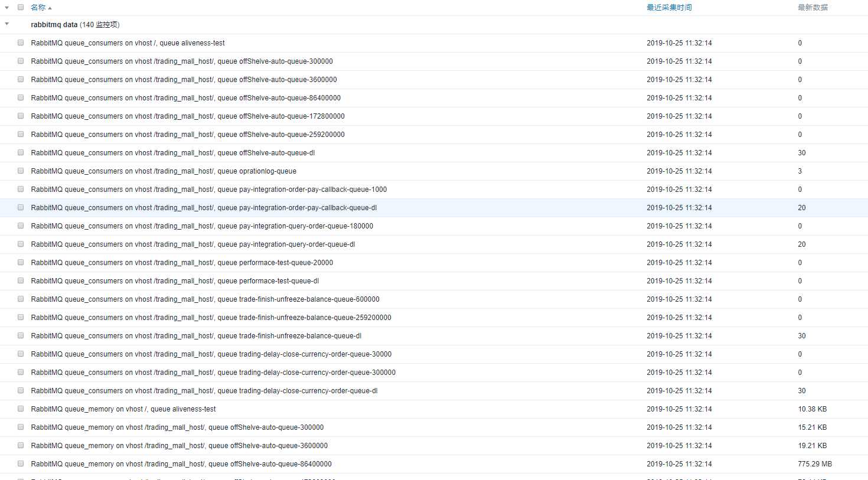The width and height of the screenshot is (868, 480).
Task: Check box for offShelve-auto-queue-172800000 consumers row
Action: [21, 116]
